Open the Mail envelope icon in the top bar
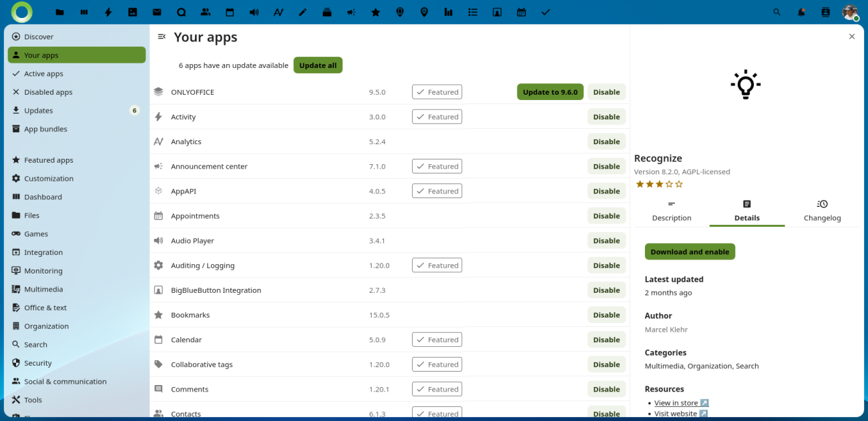The image size is (868, 421). pyautogui.click(x=157, y=12)
